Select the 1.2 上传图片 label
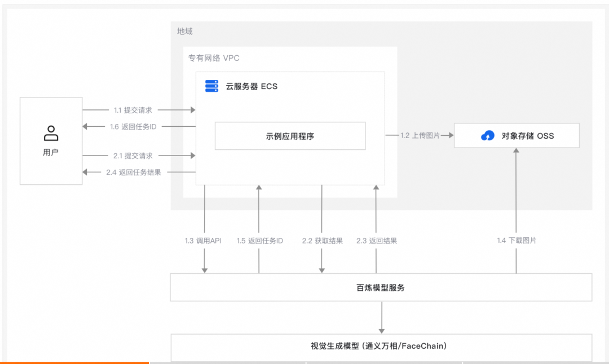609x364 pixels. click(x=420, y=135)
